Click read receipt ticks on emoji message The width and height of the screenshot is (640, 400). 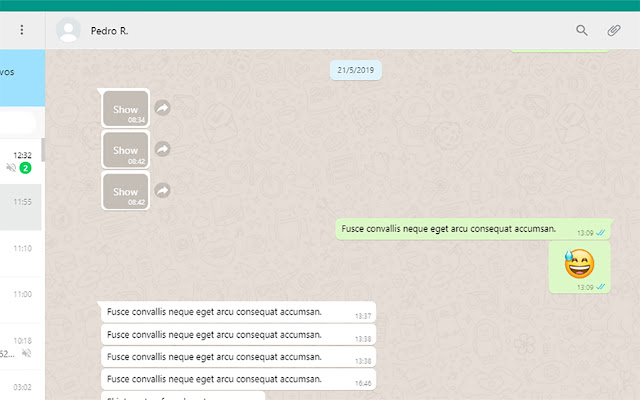[x=600, y=287]
